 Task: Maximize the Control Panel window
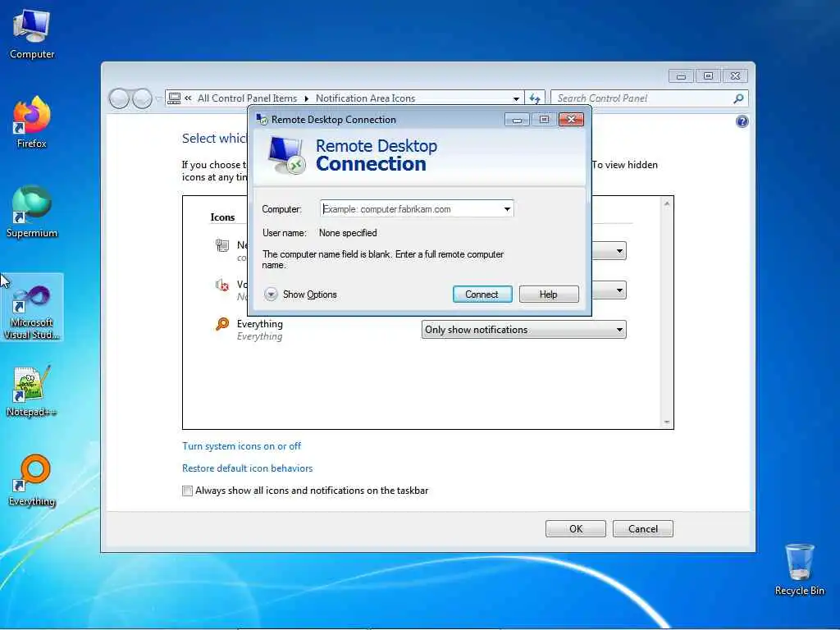click(708, 76)
